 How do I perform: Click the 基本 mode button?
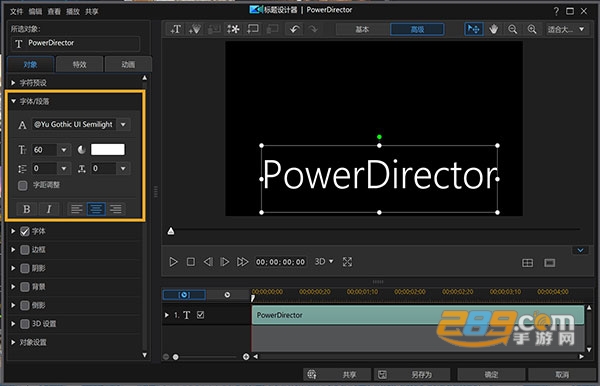(x=362, y=29)
